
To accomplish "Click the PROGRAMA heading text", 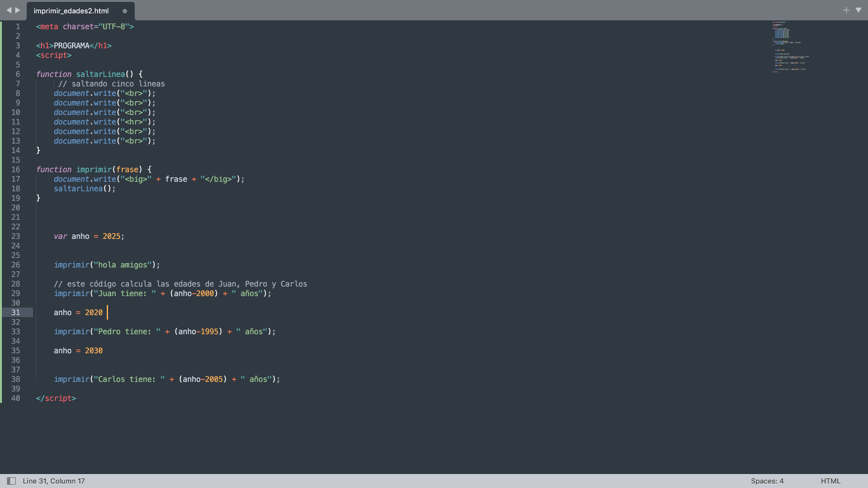I will 72,46.
